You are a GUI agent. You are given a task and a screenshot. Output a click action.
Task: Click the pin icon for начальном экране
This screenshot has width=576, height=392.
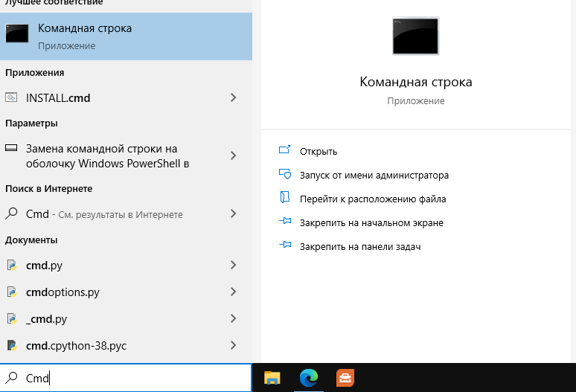(285, 221)
